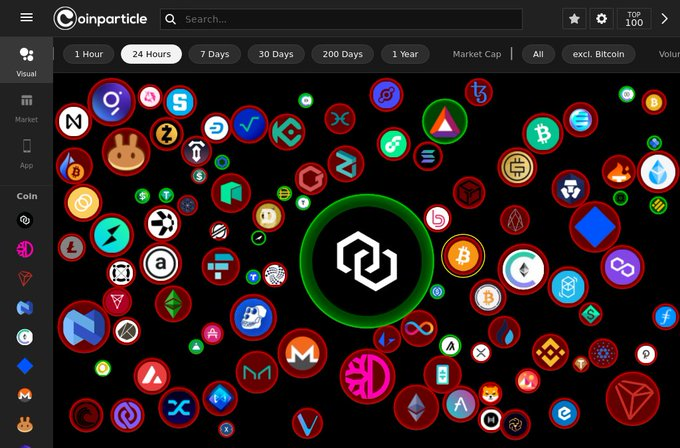Click the Filecoin bubble

click(x=665, y=317)
